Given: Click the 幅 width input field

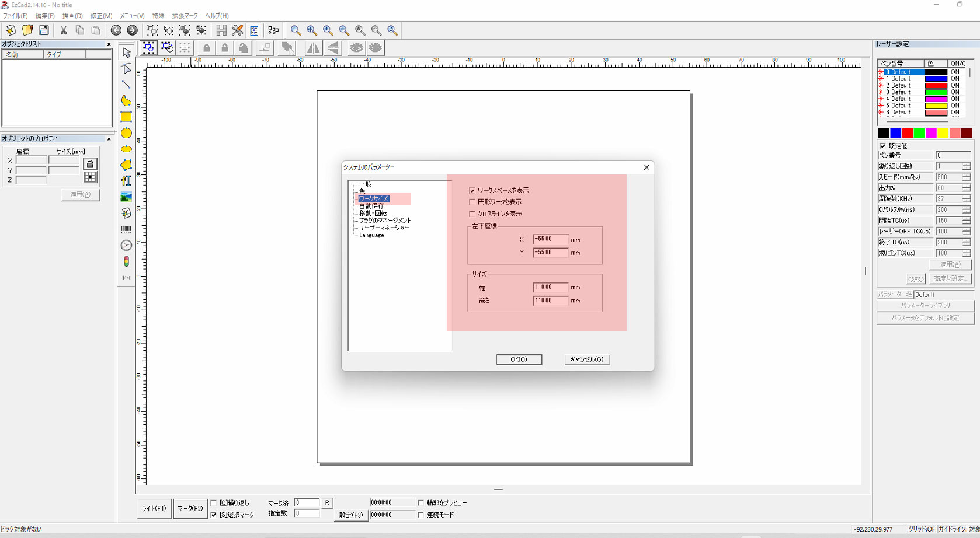Looking at the screenshot, I should point(550,287).
